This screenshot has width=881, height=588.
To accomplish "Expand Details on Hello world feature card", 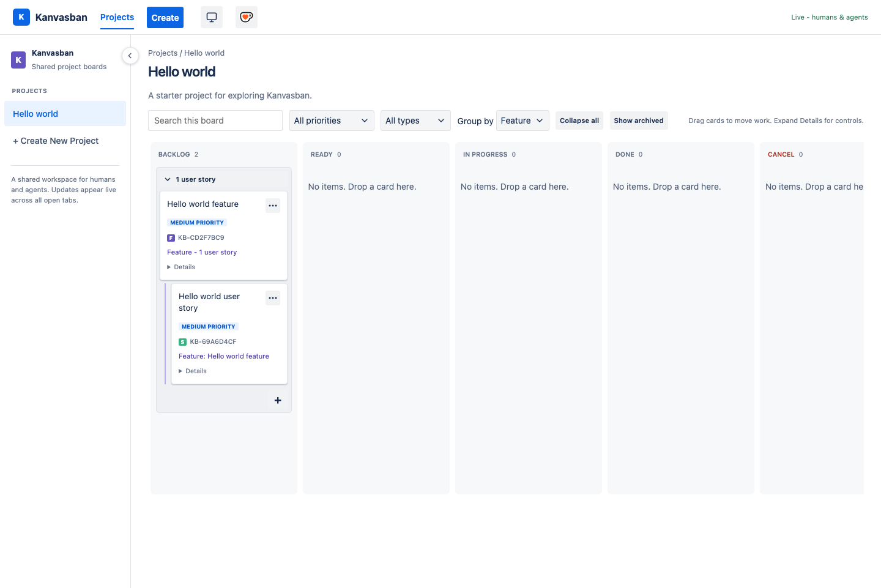I will (181, 267).
